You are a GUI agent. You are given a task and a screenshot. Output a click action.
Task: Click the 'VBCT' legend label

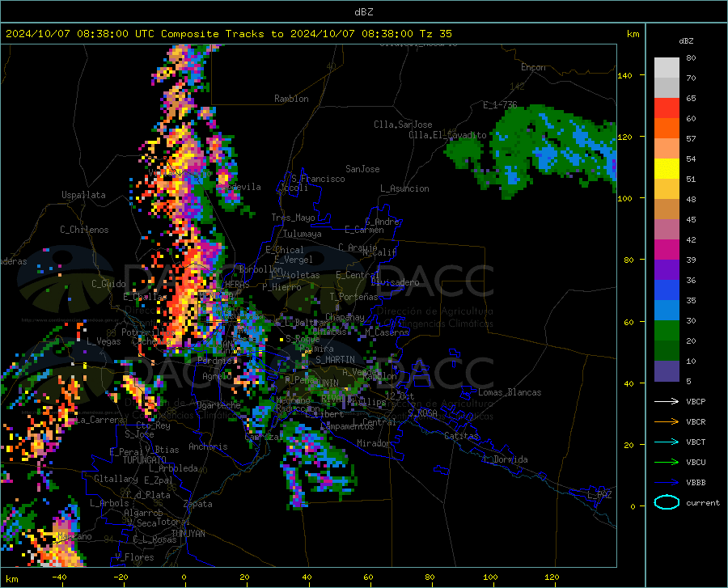(x=696, y=442)
